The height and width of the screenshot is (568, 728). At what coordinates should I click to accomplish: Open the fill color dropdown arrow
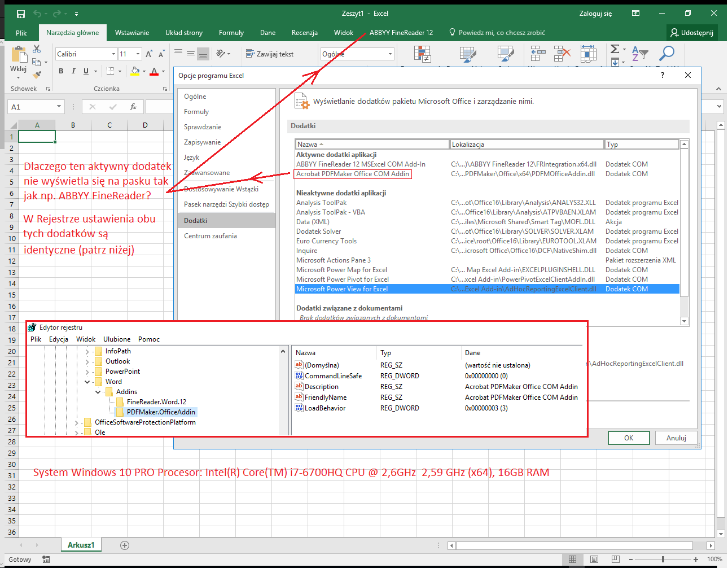point(144,72)
